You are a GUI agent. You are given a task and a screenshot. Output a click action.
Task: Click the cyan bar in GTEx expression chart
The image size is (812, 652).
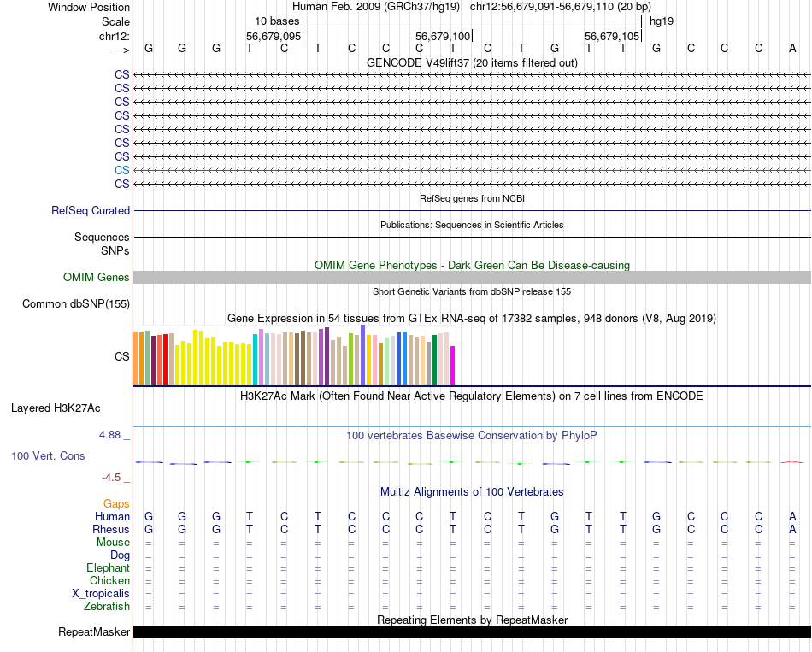click(256, 359)
